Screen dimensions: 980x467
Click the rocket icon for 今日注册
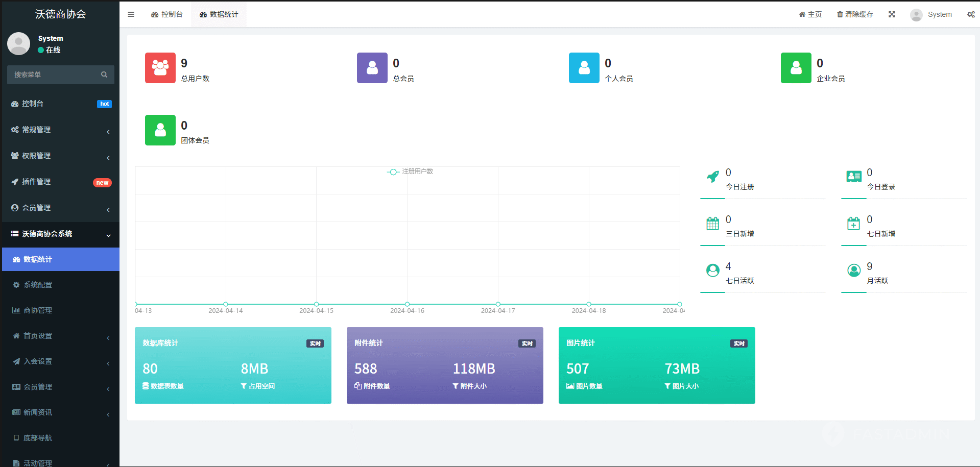pyautogui.click(x=712, y=177)
